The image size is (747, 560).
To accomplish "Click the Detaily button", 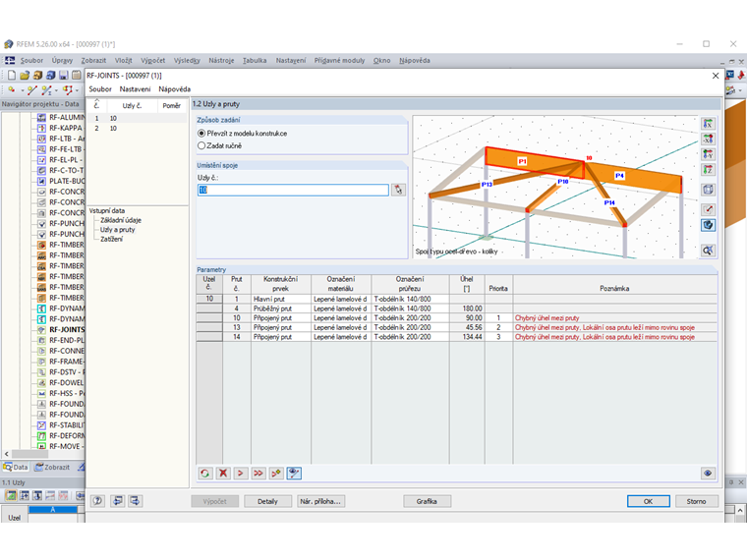I will click(x=267, y=501).
